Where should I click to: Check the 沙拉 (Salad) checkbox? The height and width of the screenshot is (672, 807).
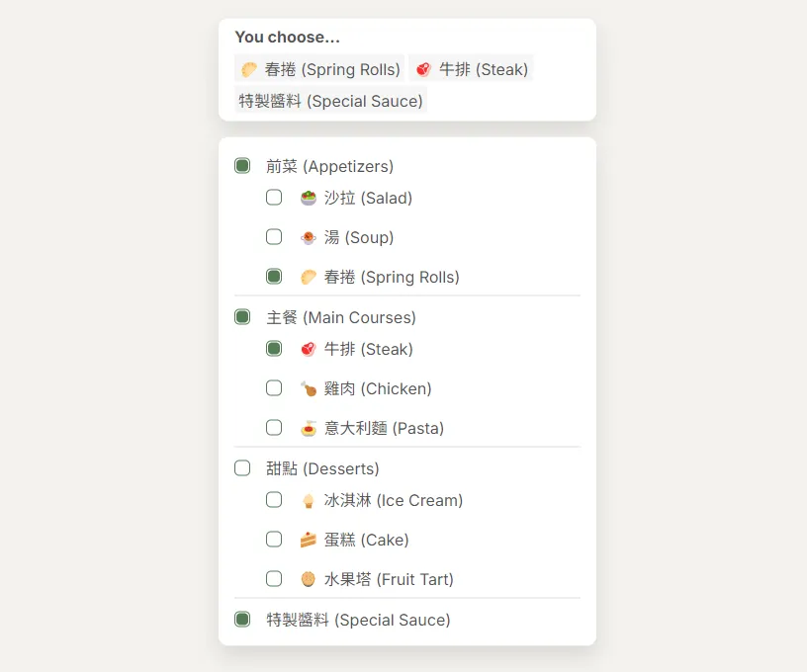(x=274, y=198)
